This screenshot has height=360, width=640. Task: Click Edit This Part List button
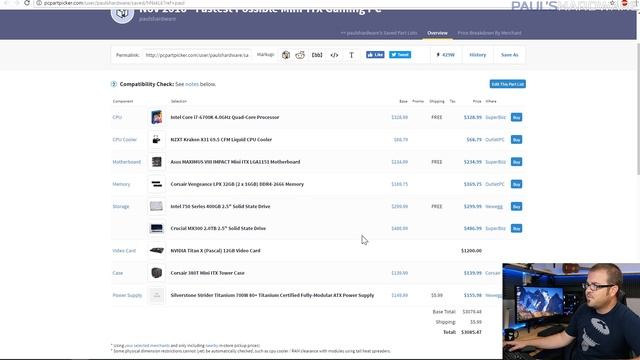pos(507,84)
